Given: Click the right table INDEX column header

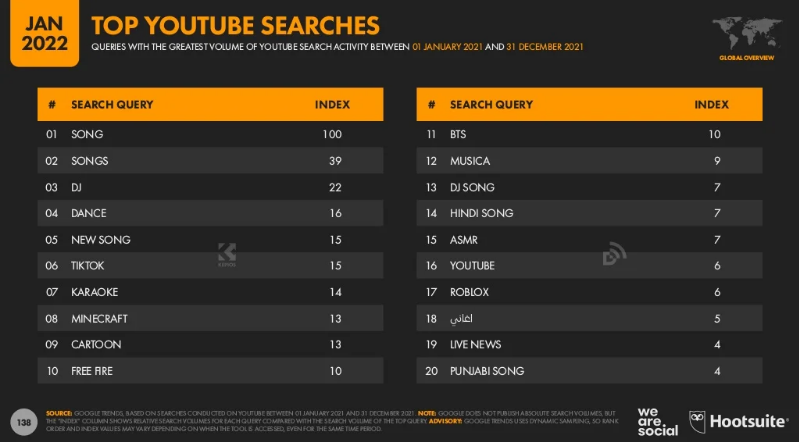Looking at the screenshot, I should pyautogui.click(x=711, y=105).
